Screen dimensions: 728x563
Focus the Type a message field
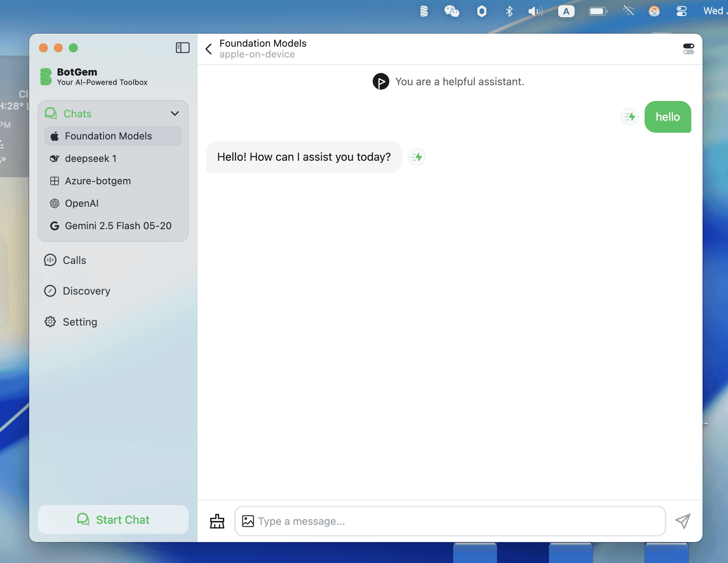click(x=456, y=521)
